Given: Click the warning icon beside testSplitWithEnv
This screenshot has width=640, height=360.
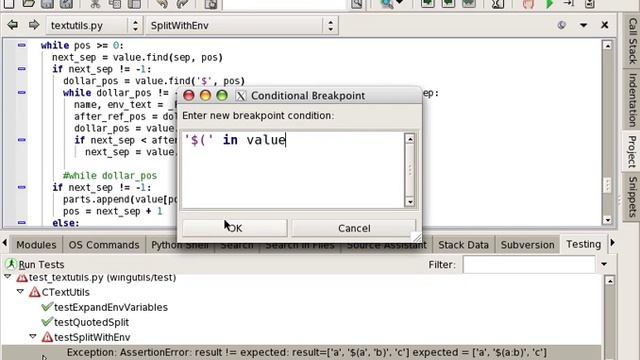Looking at the screenshot, I should 47,337.
